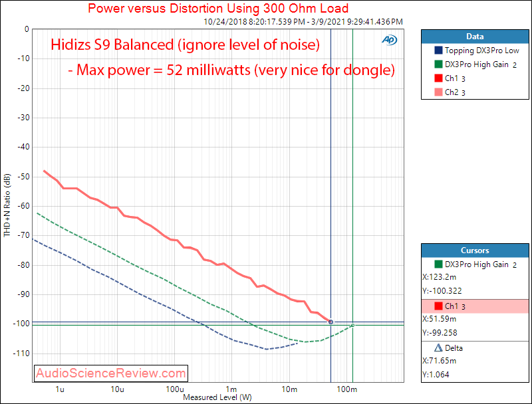Click the -50 tick label on the y-axis
This screenshot has height=404, width=532.
23,177
